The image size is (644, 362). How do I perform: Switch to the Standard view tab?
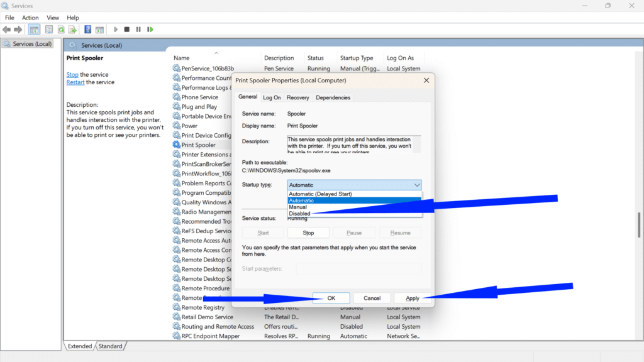(111, 346)
